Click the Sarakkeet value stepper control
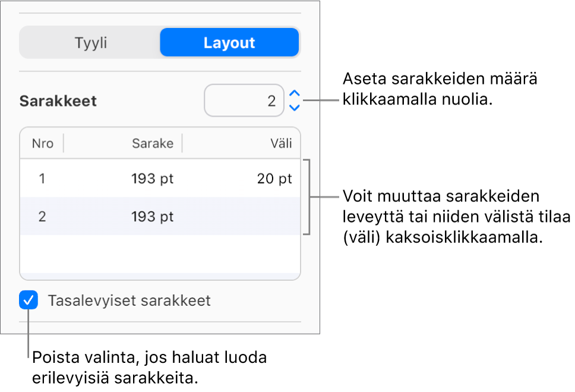575x392 pixels. (293, 100)
